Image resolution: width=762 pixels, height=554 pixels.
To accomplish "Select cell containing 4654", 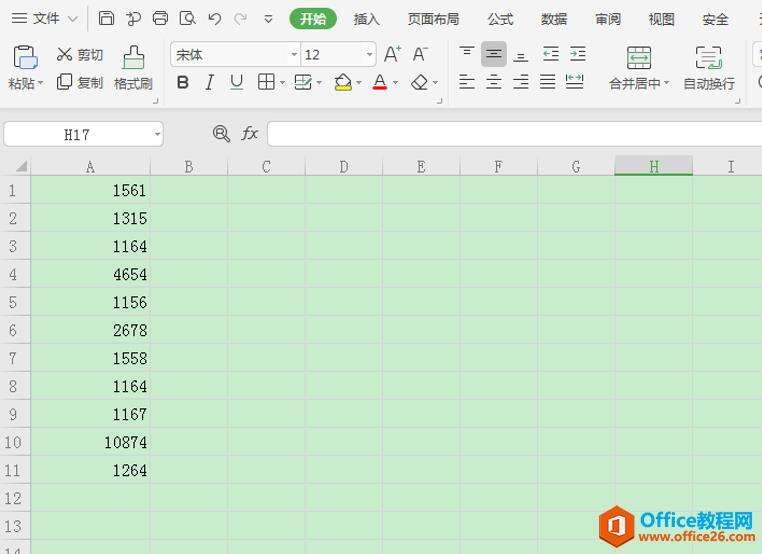I will click(90, 274).
